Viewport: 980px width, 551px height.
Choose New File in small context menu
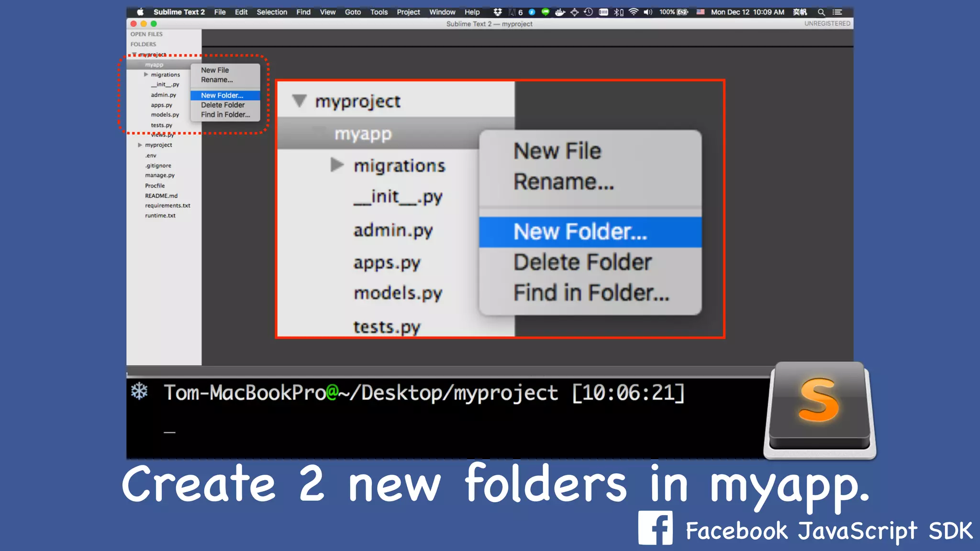225,70
